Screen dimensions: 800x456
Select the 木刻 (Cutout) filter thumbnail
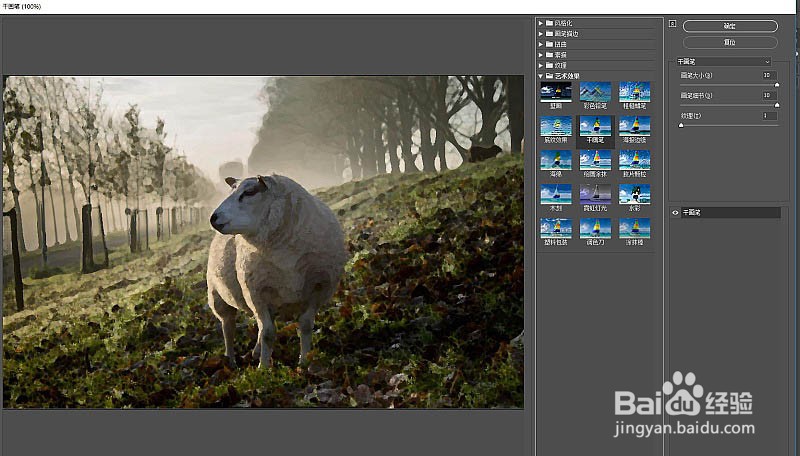pos(556,194)
